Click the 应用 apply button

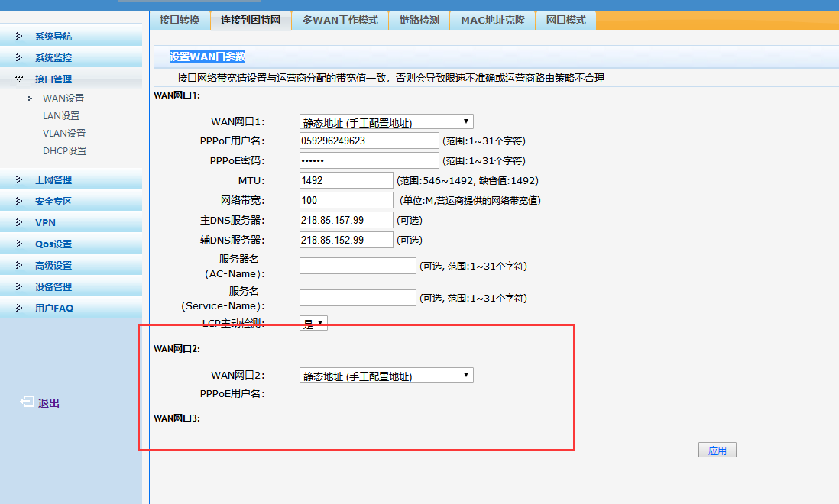(x=718, y=450)
